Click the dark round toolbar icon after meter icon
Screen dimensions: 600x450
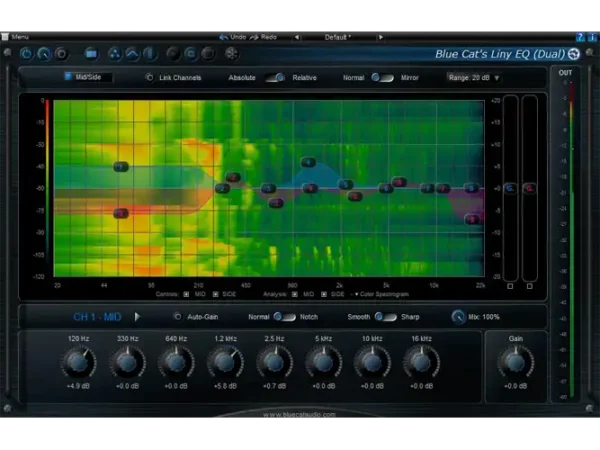pyautogui.click(x=173, y=54)
